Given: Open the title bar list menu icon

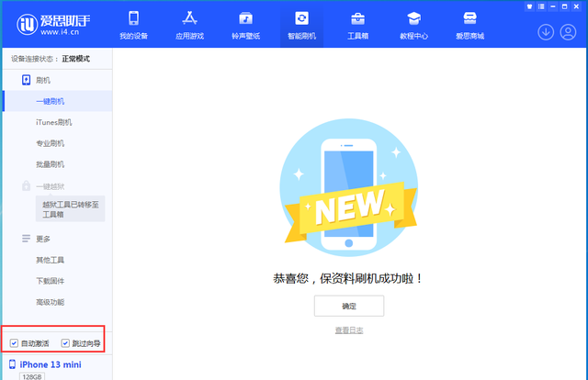Looking at the screenshot, I should 541,6.
